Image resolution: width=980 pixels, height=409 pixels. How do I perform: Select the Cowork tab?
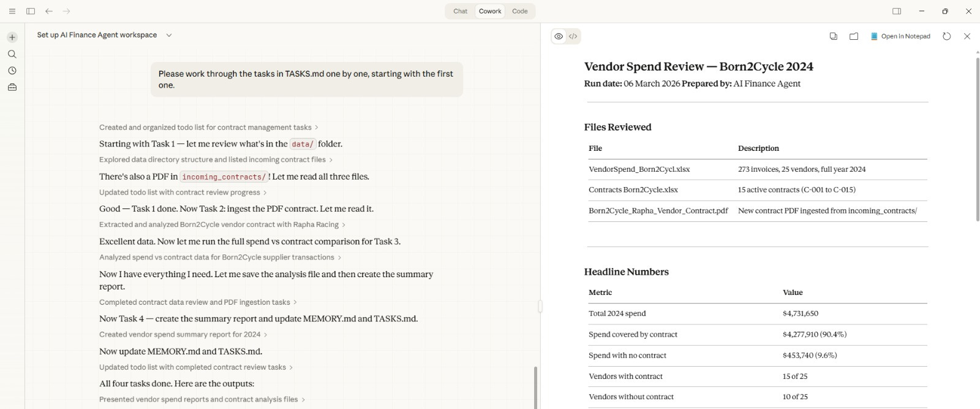[x=490, y=11]
